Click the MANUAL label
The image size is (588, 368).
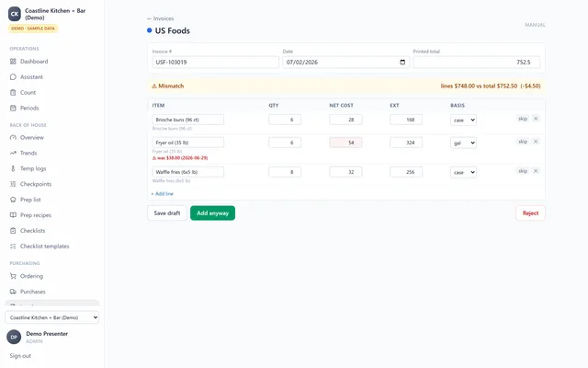535,25
